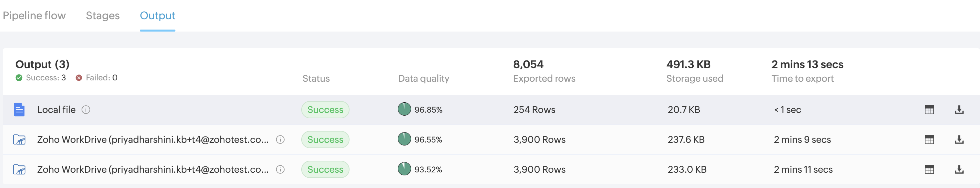This screenshot has width=980, height=188.
Task: Download the Local file output
Action: coord(959,110)
